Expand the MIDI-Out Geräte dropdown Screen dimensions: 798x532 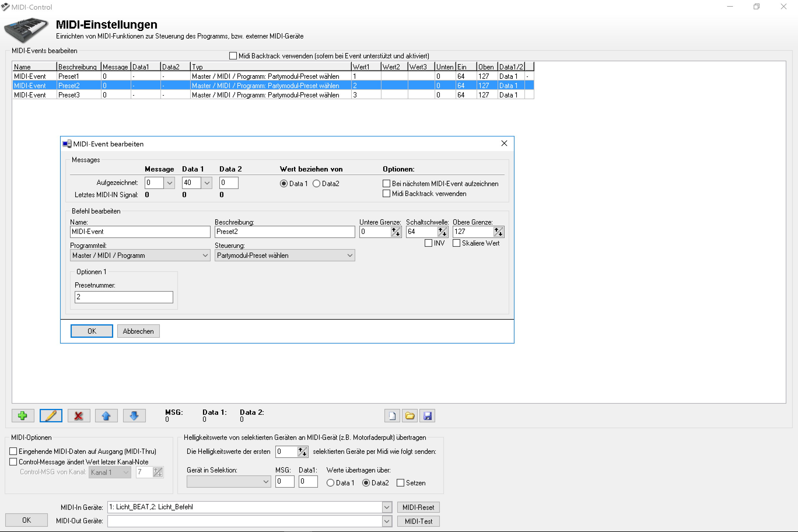386,521
